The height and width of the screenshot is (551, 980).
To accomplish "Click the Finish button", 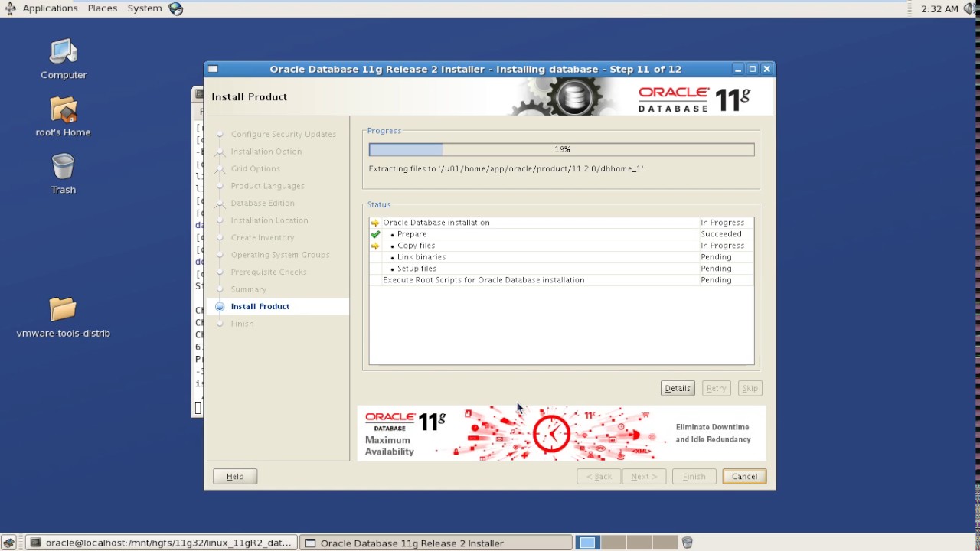I will point(694,476).
